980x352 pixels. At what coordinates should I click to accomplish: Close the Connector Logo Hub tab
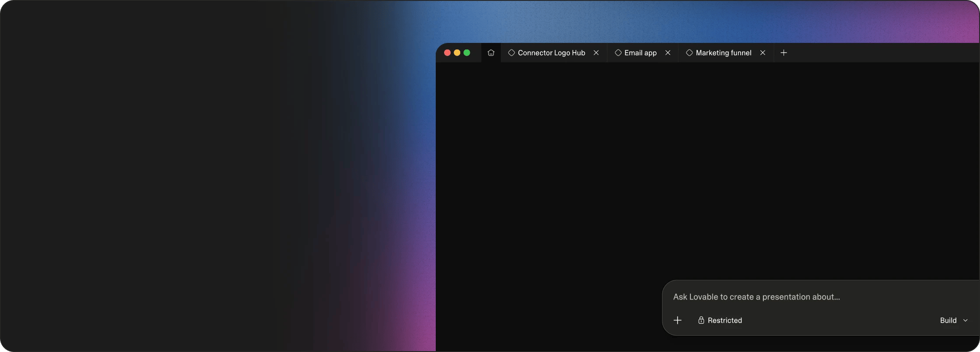596,53
